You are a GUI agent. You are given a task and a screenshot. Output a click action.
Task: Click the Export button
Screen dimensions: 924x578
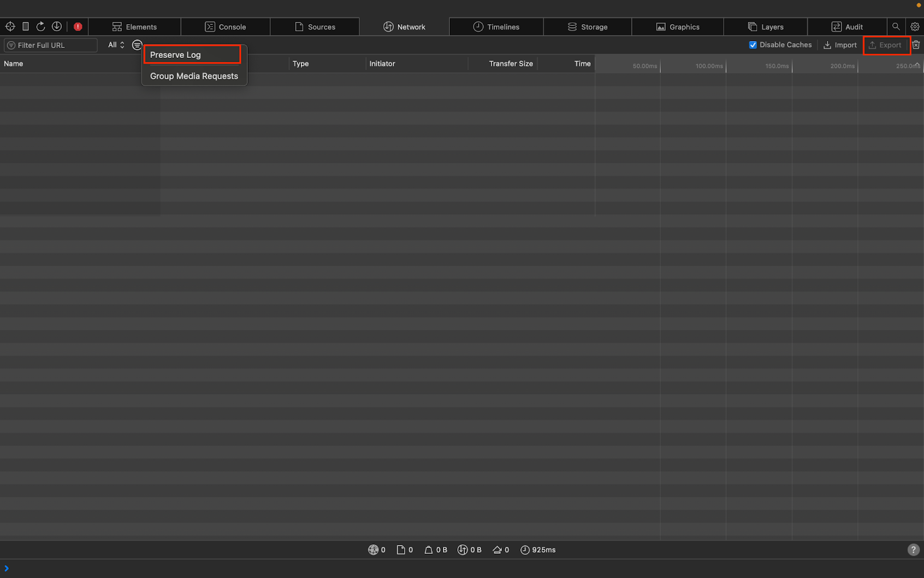pyautogui.click(x=886, y=45)
